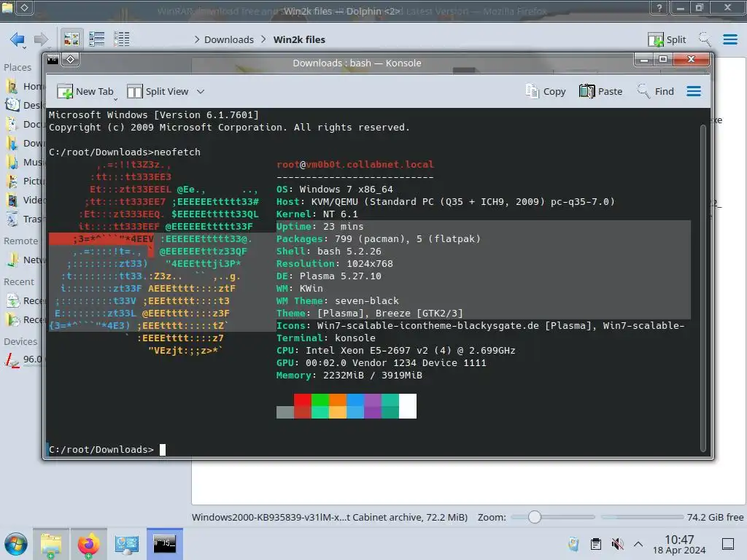This screenshot has height=560, width=747.
Task: Click breadcrumb chevron before Downloads
Action: (x=197, y=39)
